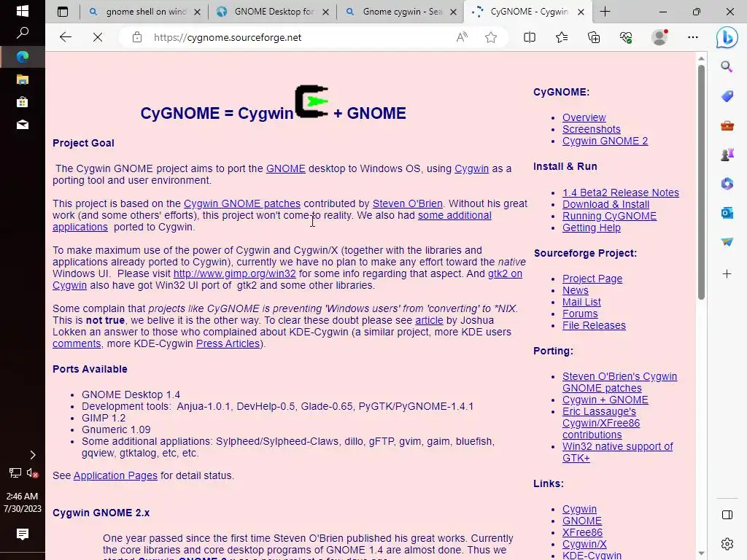747x560 pixels.
Task: Open sidebar Microsoft 365 icon
Action: (727, 184)
